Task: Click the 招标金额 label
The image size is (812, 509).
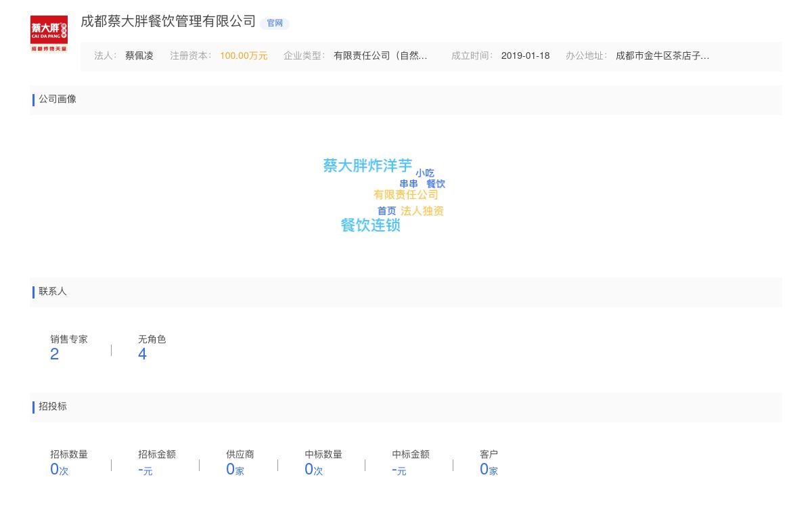Action: click(157, 454)
